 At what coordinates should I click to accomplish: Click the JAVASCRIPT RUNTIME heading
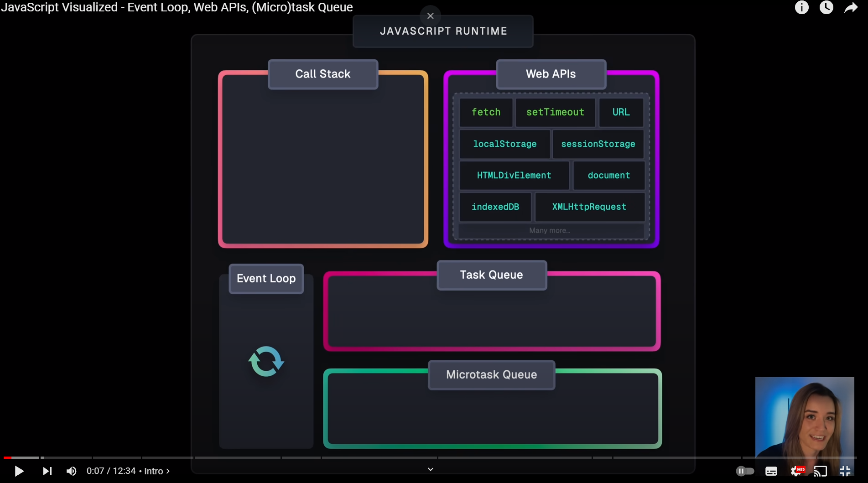point(443,31)
